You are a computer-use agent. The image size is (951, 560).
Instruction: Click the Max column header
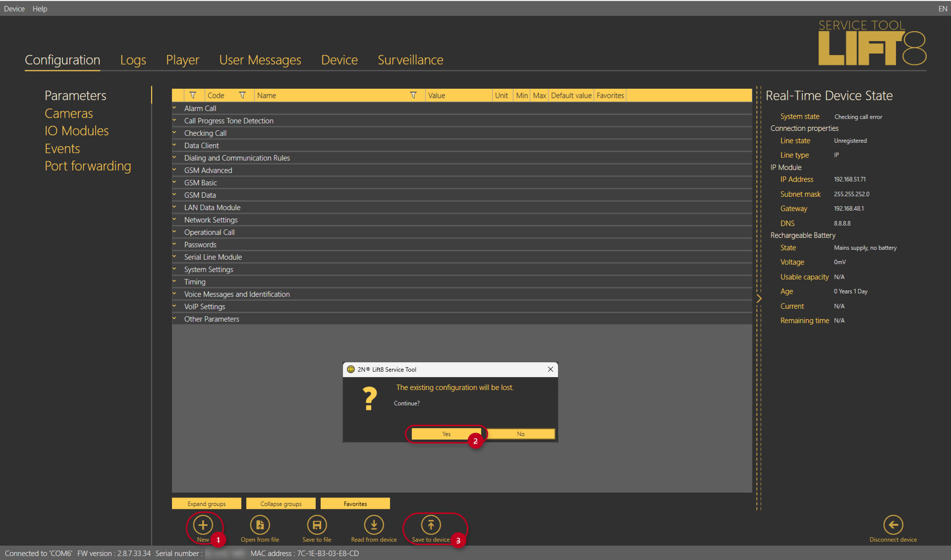[x=539, y=95]
